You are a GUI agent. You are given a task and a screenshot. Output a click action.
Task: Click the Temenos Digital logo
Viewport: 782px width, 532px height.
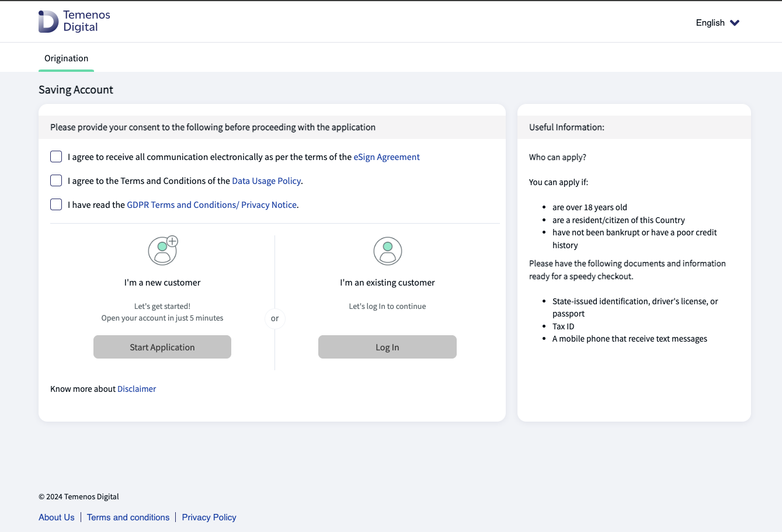click(x=74, y=22)
